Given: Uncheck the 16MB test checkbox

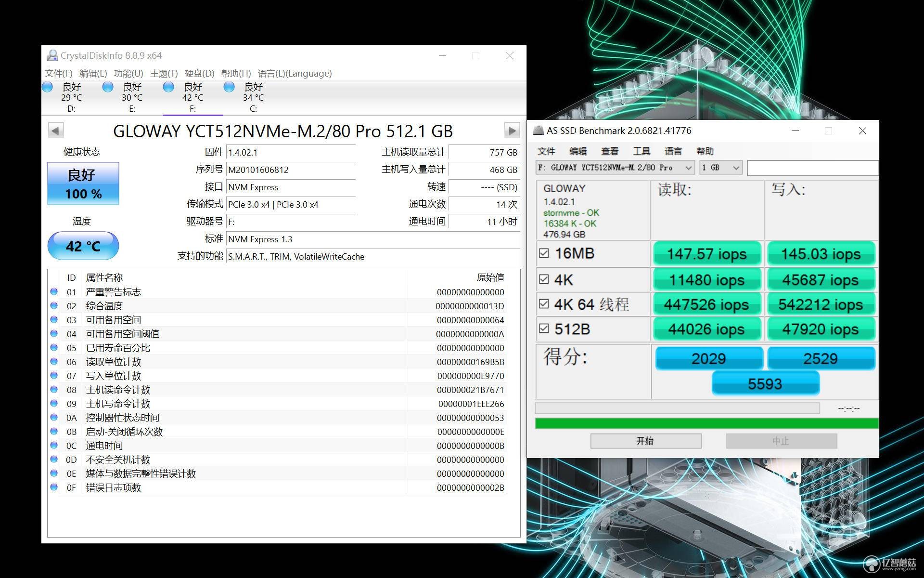Looking at the screenshot, I should tap(544, 253).
